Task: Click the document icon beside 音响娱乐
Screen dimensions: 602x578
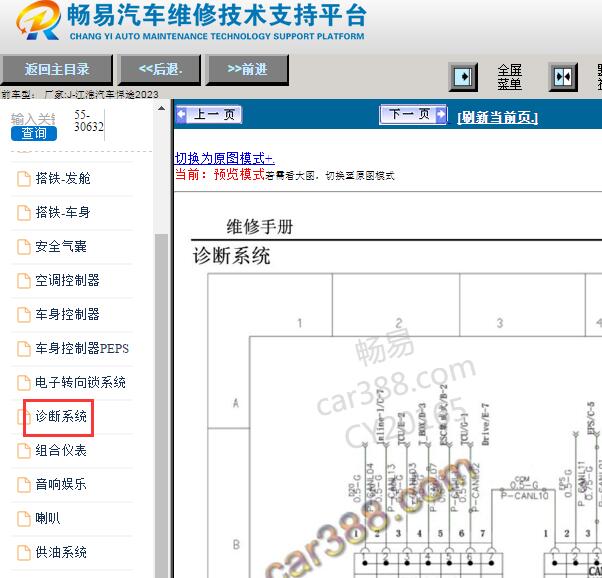Action: (x=24, y=485)
